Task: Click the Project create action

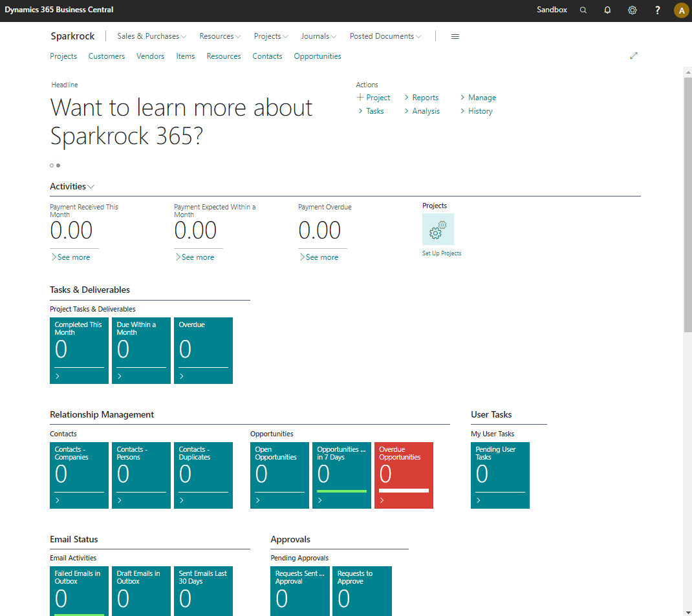Action: [x=374, y=98]
